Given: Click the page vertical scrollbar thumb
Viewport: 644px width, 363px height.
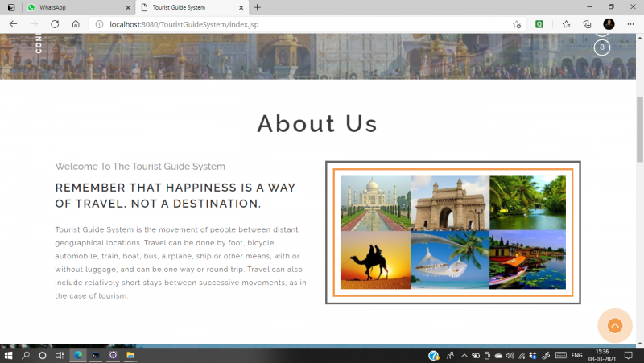Looking at the screenshot, I should coord(640,130).
